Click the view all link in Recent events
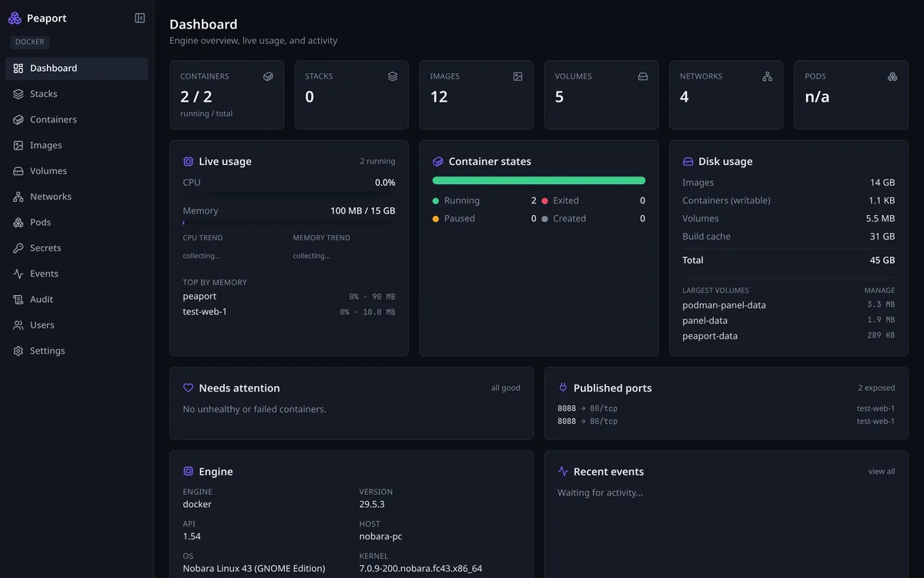This screenshot has width=924, height=578. (x=882, y=472)
